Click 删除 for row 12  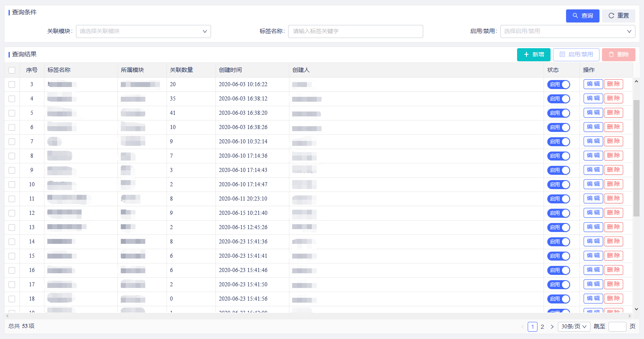coord(613,213)
